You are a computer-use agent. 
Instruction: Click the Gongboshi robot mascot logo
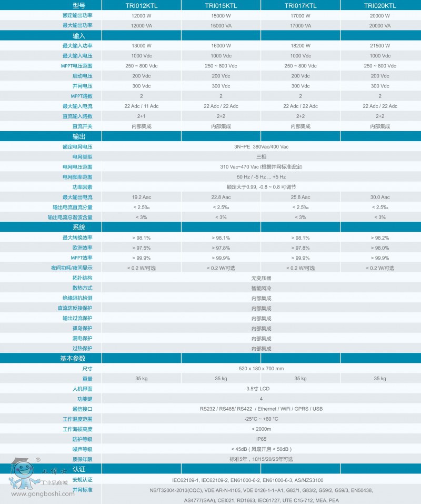[x=21, y=476]
